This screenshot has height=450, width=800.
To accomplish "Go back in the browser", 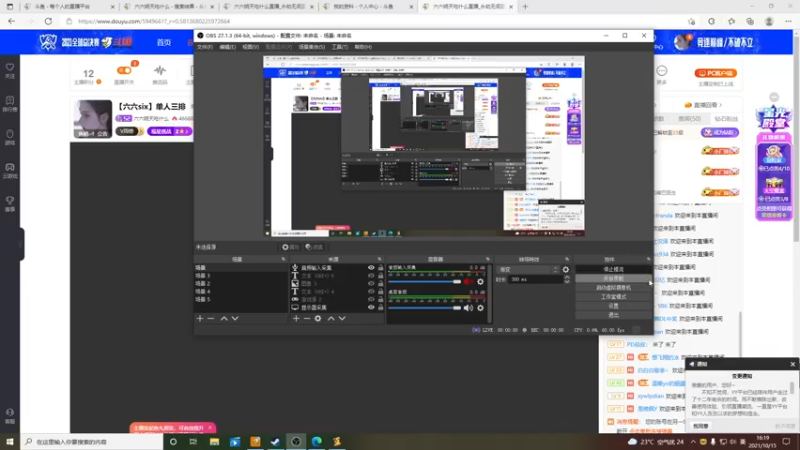I will 11,21.
